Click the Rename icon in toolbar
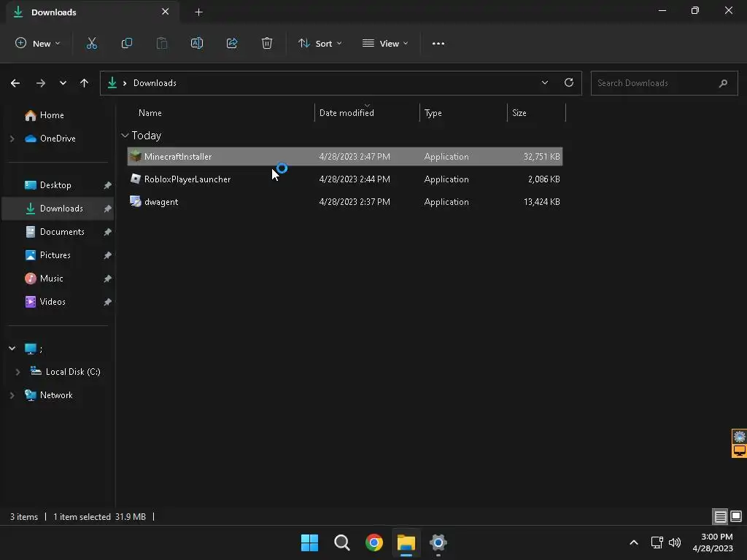The height and width of the screenshot is (560, 747). point(197,43)
